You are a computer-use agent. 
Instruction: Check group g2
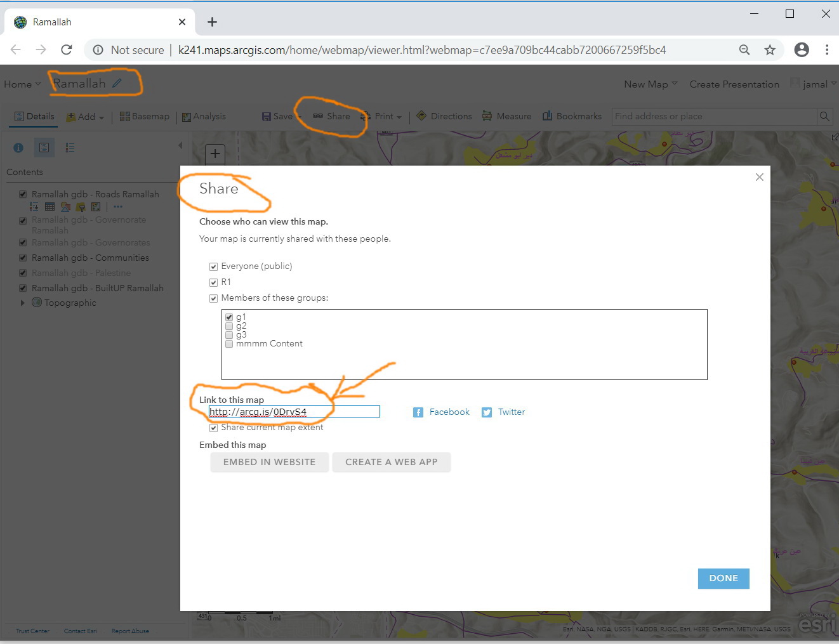(229, 326)
